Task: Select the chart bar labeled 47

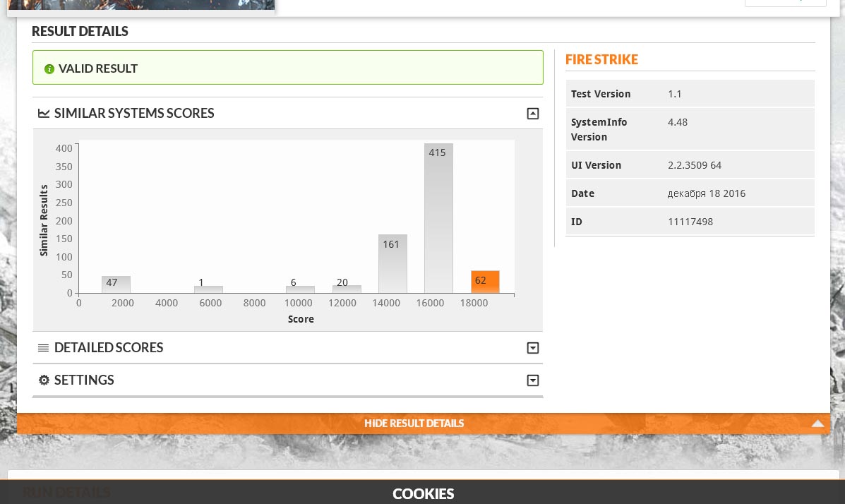Action: [116, 284]
